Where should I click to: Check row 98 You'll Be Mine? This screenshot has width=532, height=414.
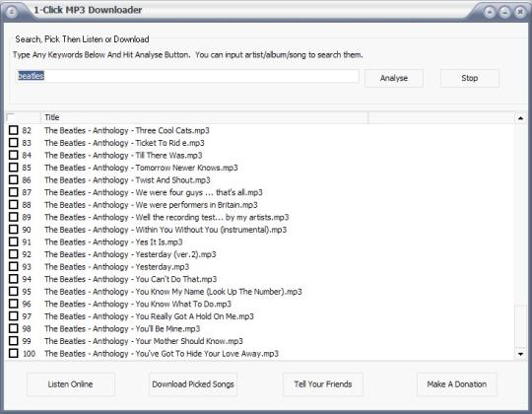pos(14,328)
